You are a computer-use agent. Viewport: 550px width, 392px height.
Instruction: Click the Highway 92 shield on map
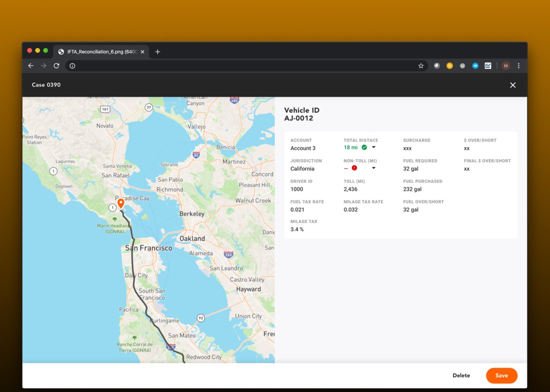(x=200, y=318)
